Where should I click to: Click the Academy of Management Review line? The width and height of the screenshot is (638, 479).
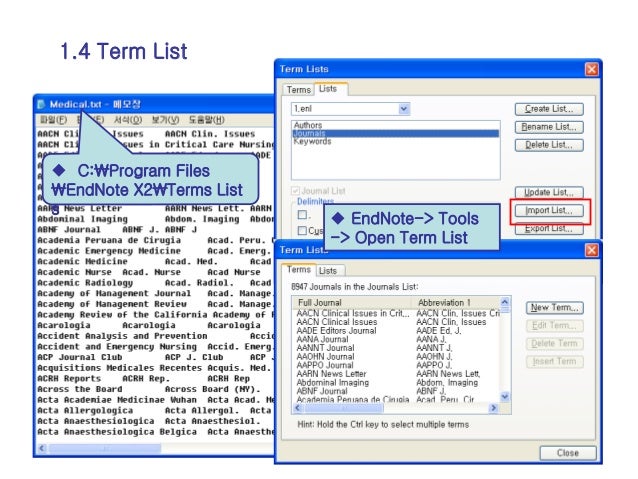click(155, 304)
